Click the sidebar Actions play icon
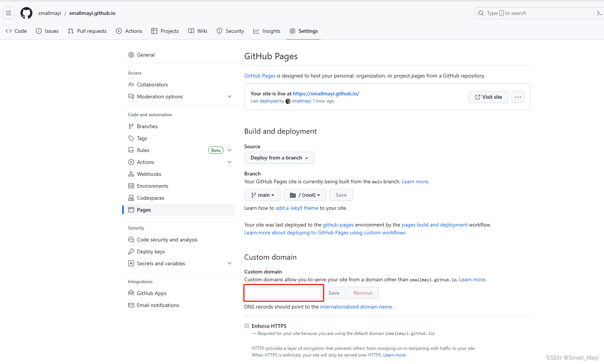 tap(131, 162)
